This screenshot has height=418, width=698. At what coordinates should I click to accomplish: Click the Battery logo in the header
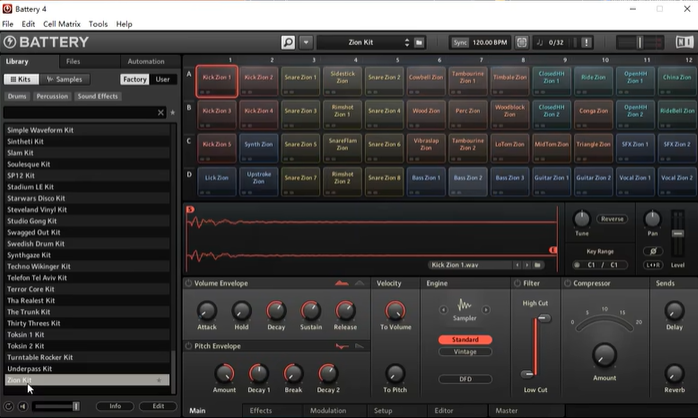[46, 42]
